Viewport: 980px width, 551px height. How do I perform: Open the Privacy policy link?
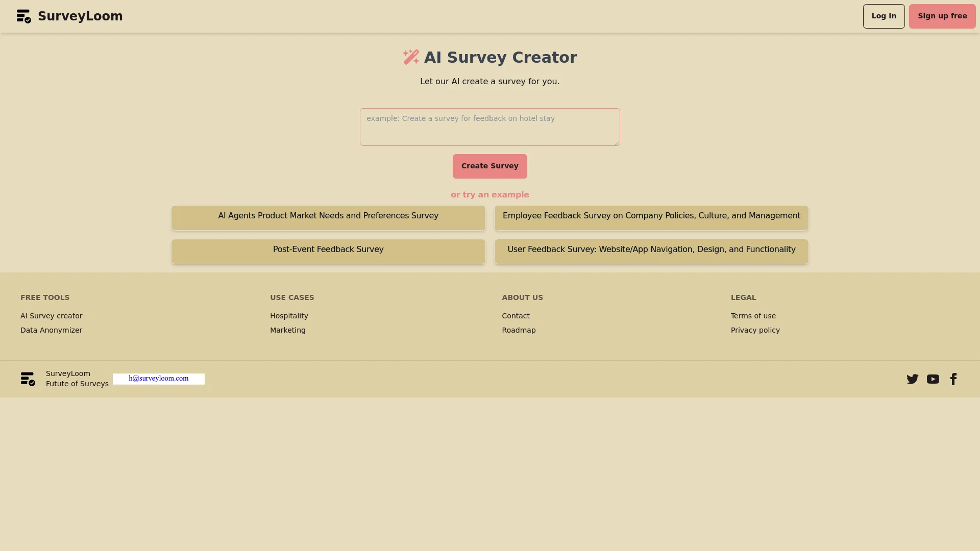tap(755, 330)
